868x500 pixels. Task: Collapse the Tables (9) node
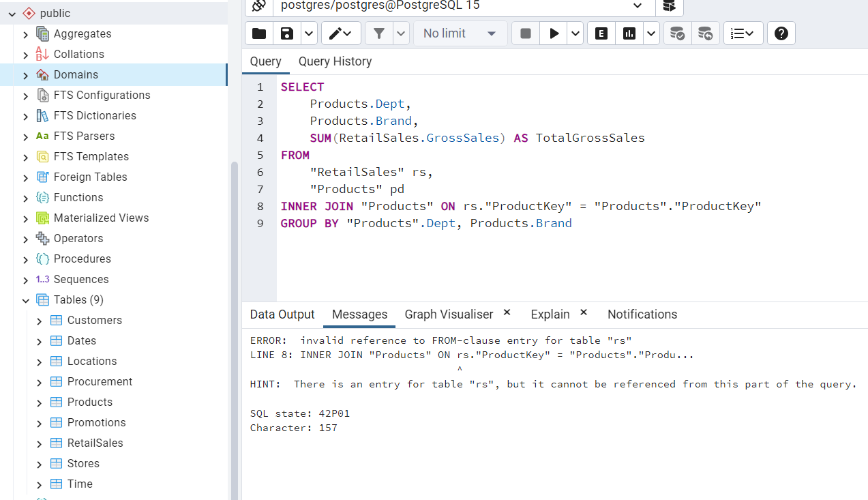[26, 300]
